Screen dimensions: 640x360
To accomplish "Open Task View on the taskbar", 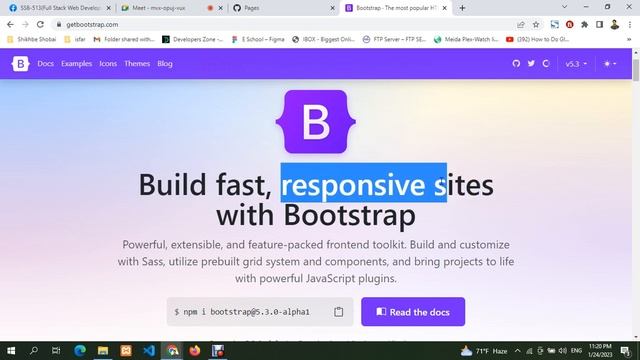I will click(x=56, y=351).
